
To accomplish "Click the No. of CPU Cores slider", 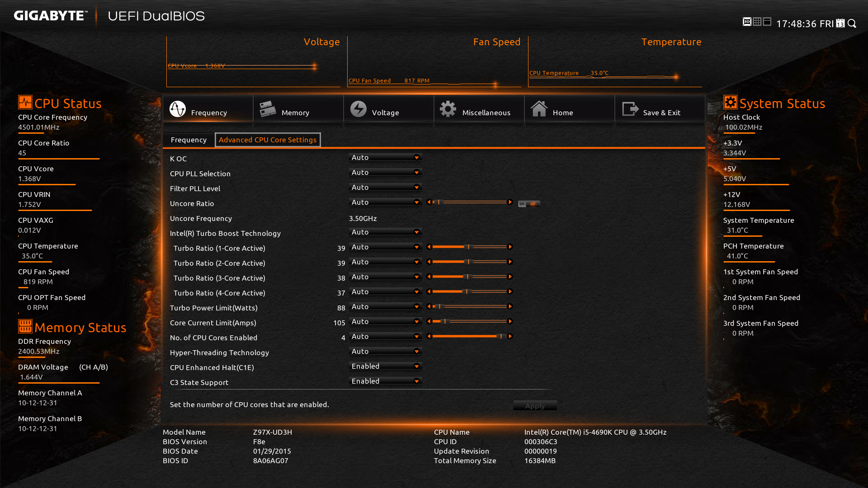I will coord(469,336).
